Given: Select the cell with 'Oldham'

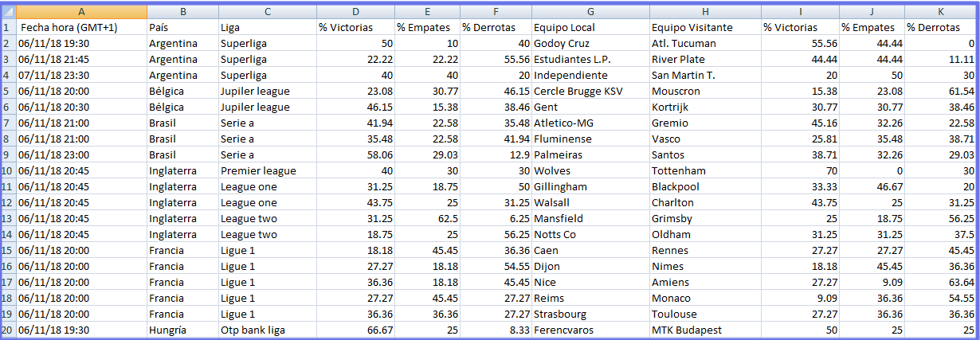Looking at the screenshot, I should (x=705, y=234).
